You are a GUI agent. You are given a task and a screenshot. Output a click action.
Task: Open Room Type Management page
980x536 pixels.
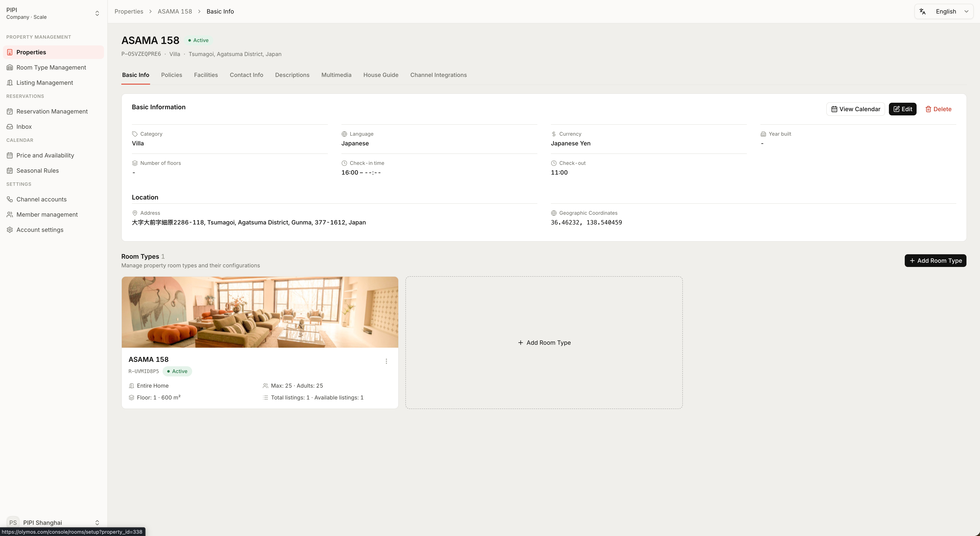pyautogui.click(x=53, y=67)
